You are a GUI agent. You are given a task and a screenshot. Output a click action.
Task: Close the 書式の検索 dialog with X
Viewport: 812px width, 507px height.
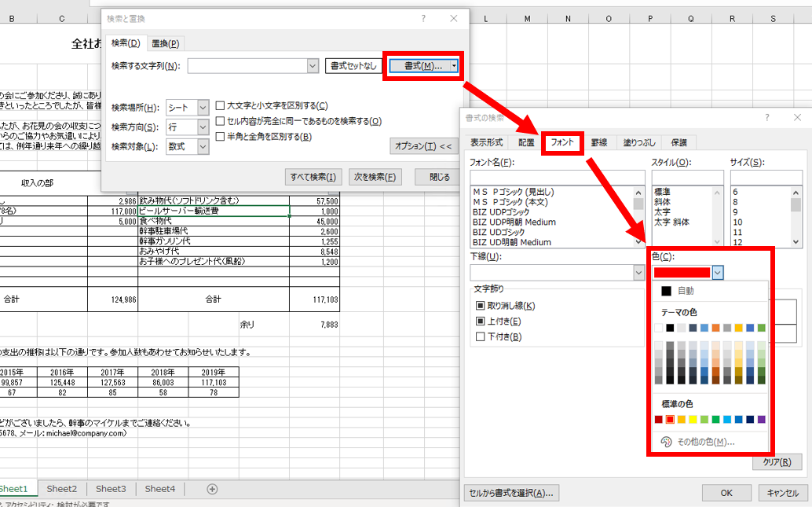click(x=797, y=117)
